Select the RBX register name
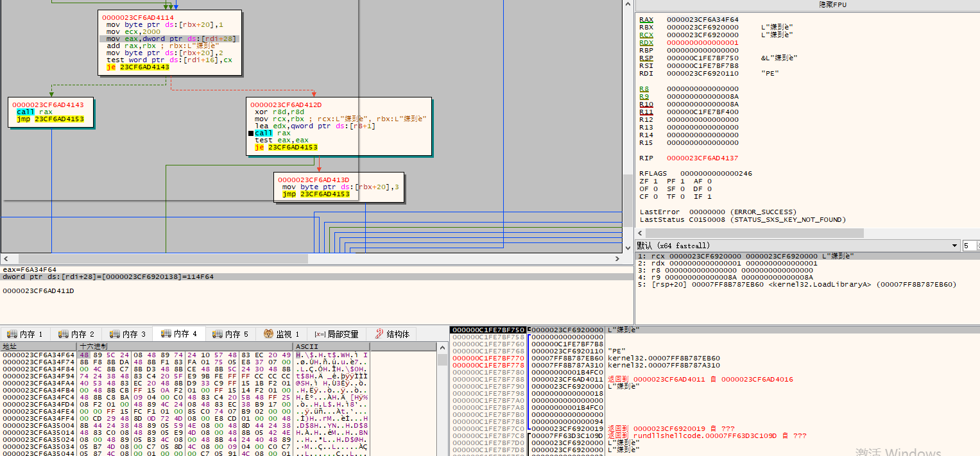 (x=646, y=28)
